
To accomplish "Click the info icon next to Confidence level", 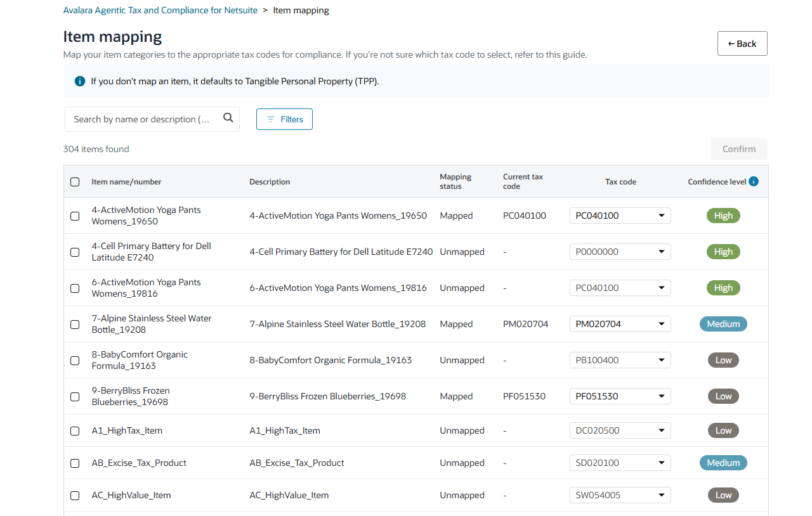I will [x=753, y=181].
